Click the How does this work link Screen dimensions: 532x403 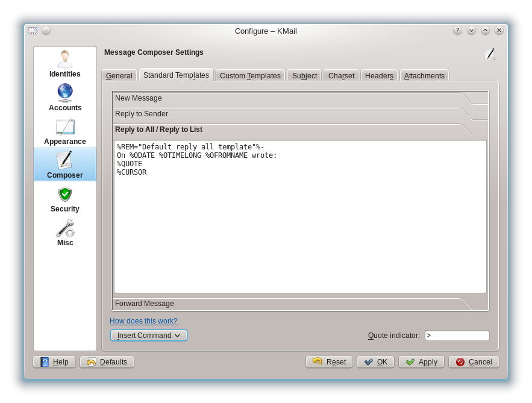(143, 321)
